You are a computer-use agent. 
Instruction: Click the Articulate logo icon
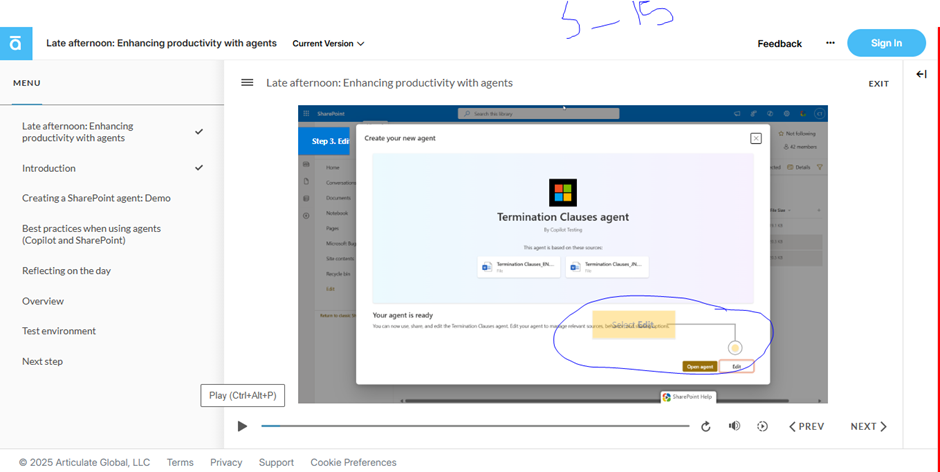click(16, 43)
